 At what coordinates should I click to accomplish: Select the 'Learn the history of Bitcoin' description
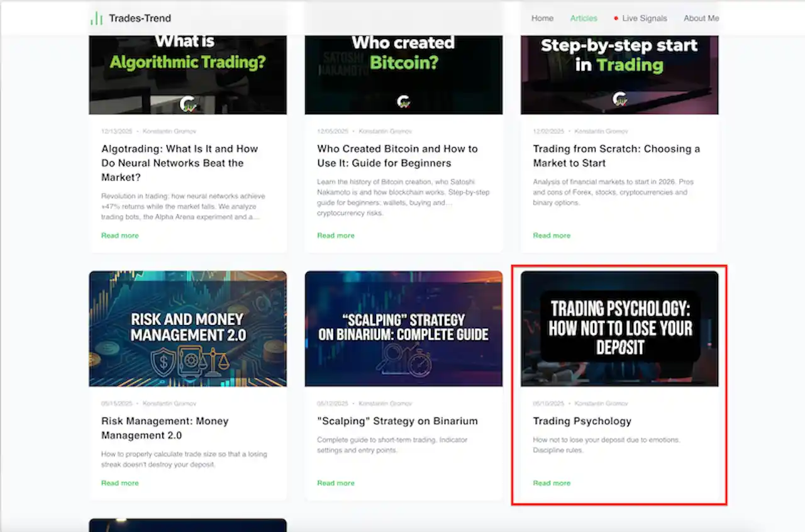[x=403, y=197]
